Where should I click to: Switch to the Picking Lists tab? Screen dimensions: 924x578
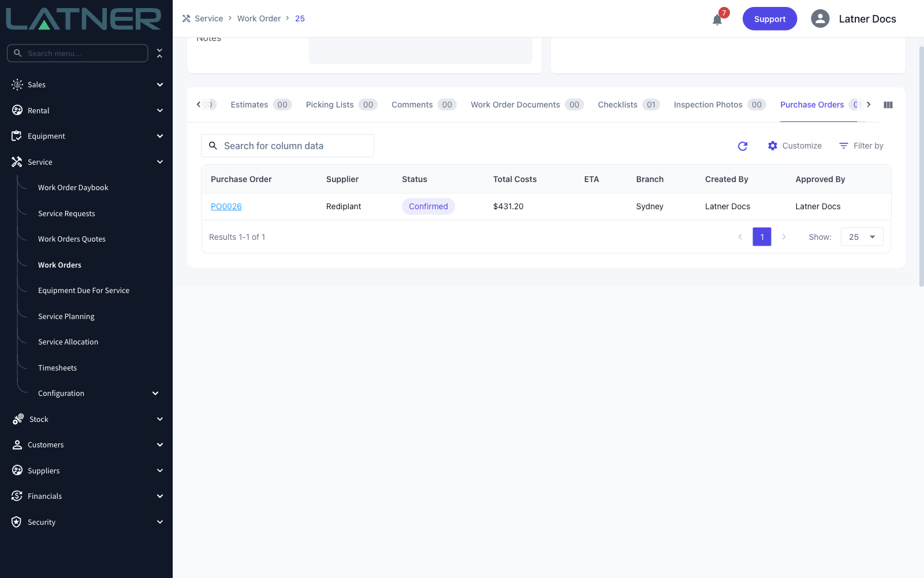341,105
